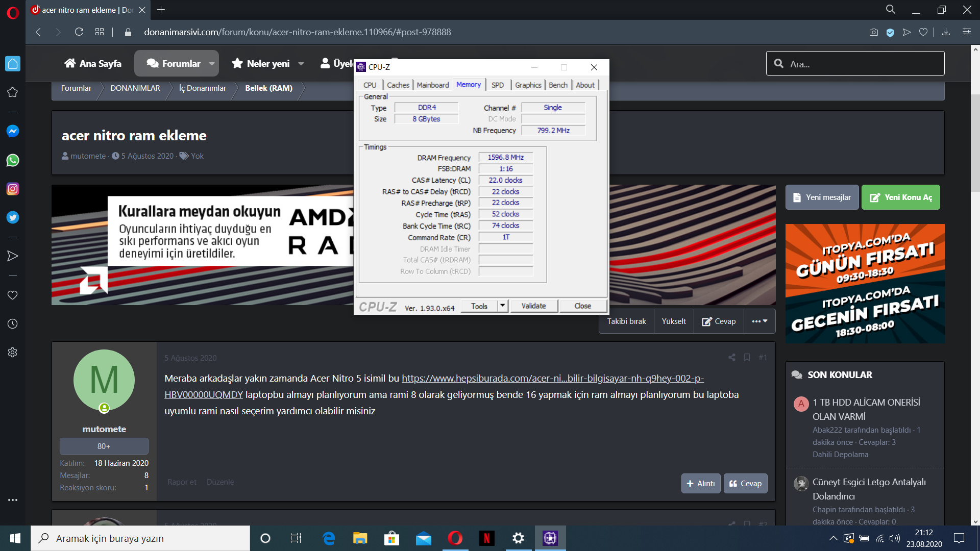Click Takibi bırak button
The width and height of the screenshot is (980, 551).
[x=627, y=321]
